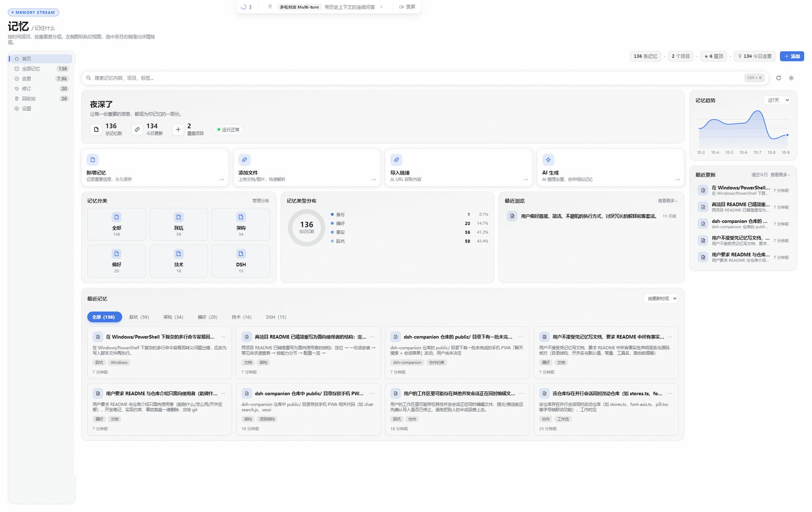Toggle the sun theme icon

(x=791, y=78)
